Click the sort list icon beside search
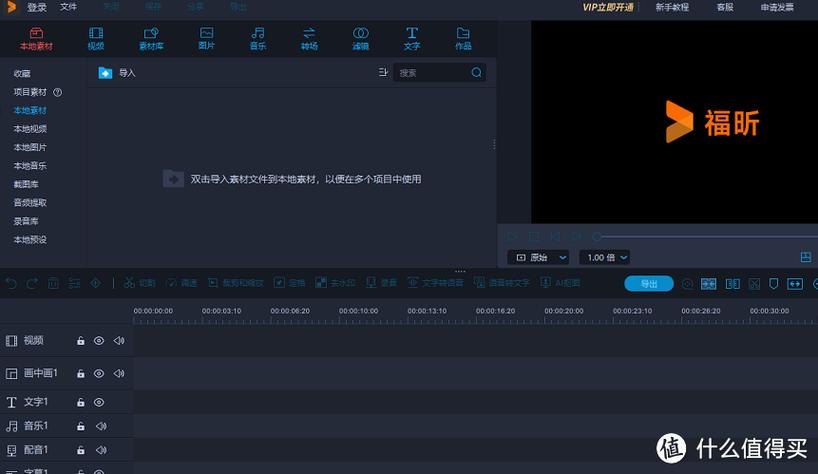Screen dimensions: 818x474 pos(383,72)
